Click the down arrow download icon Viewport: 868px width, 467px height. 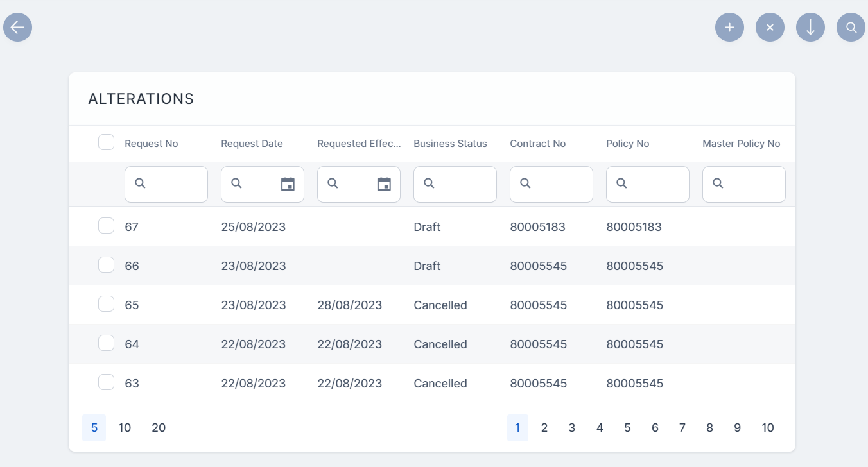coord(810,28)
